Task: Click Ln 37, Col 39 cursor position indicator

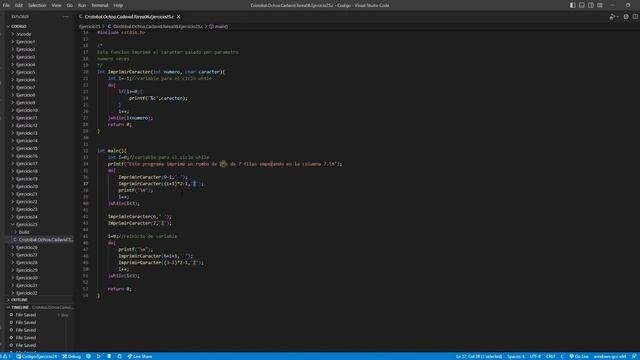Action: (479, 356)
